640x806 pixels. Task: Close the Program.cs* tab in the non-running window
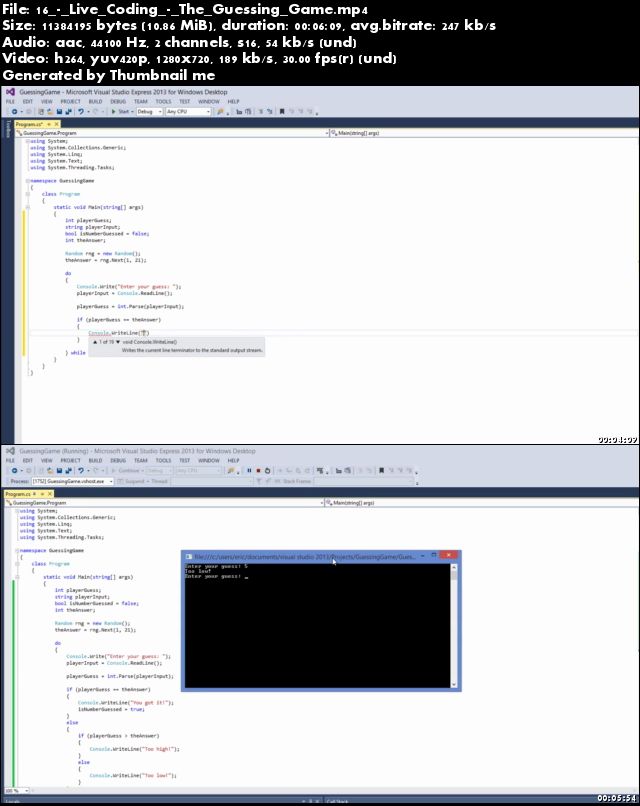tap(57, 124)
